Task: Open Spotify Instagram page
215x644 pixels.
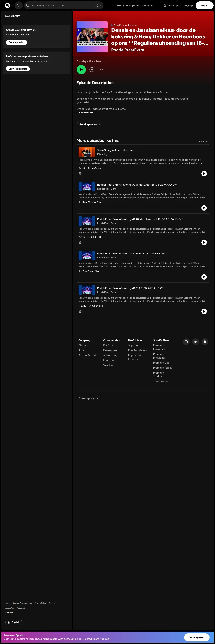Action: click(186, 342)
